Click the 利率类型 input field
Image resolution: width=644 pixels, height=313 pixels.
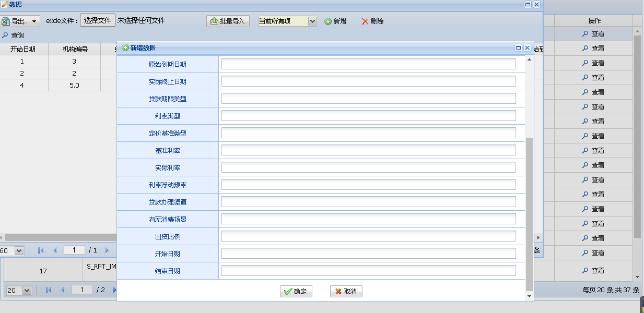click(368, 116)
